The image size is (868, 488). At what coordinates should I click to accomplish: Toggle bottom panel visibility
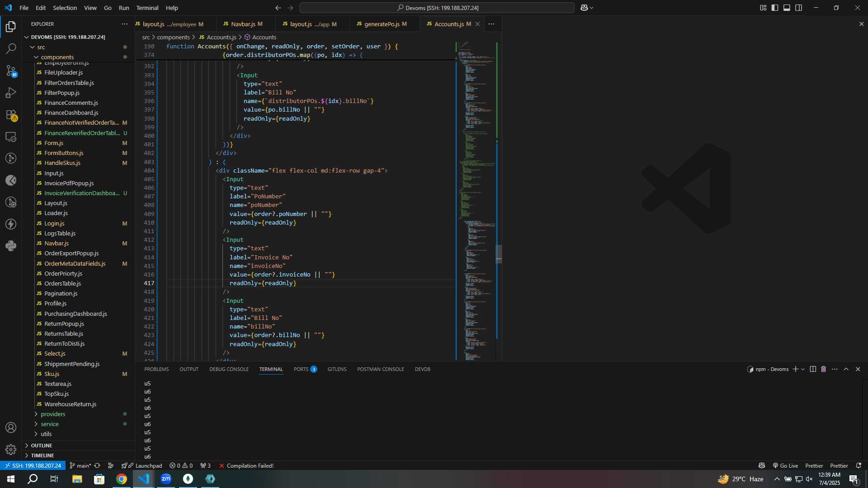(787, 8)
